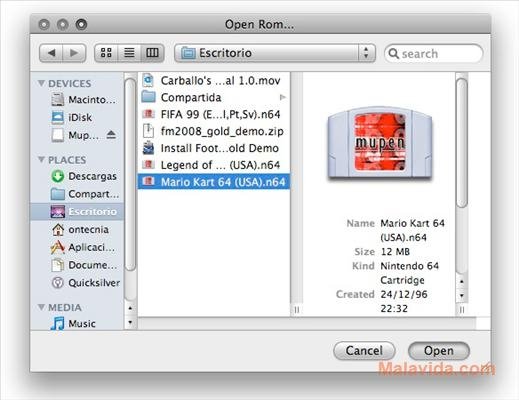
Task: Click preview pane scrollbar thumb
Action: 462,143
